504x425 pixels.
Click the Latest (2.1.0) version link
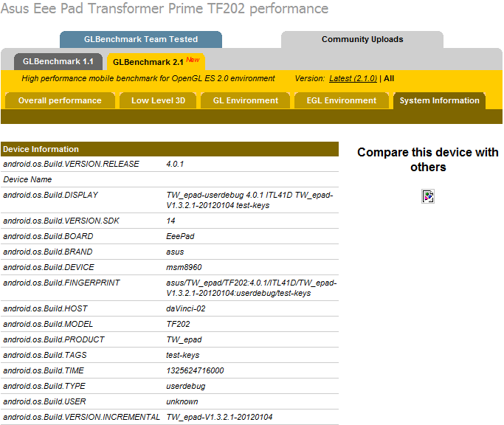(353, 78)
